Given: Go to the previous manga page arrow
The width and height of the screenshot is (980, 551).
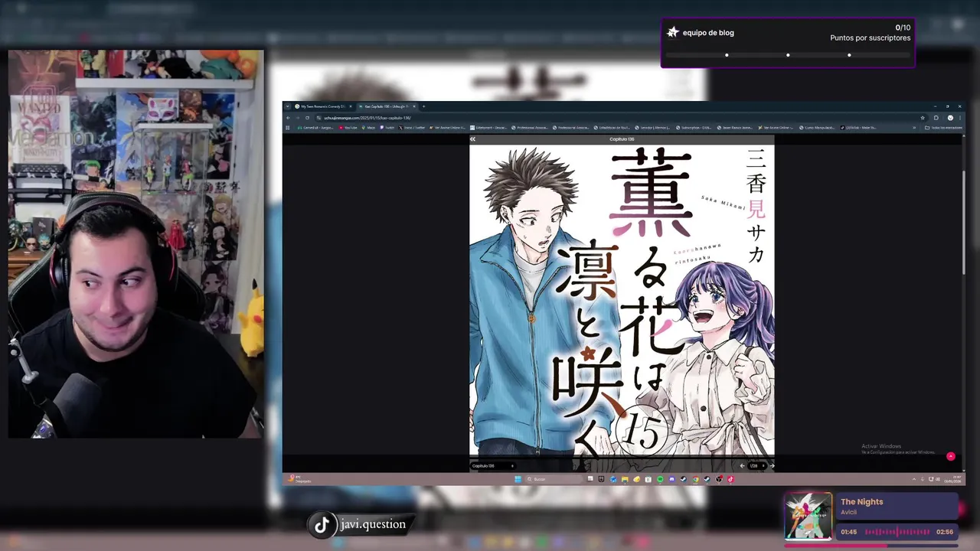Looking at the screenshot, I should pyautogui.click(x=742, y=465).
